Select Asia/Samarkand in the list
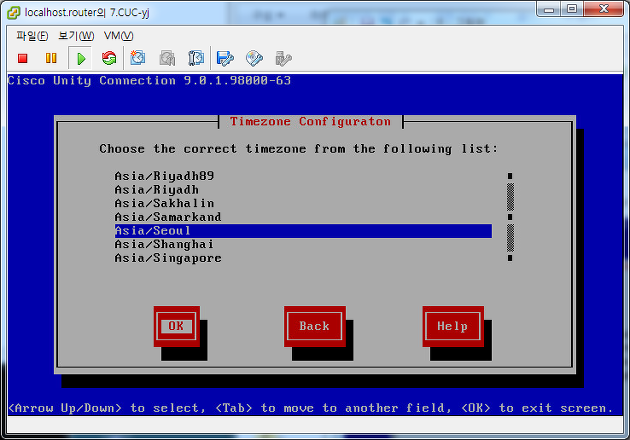This screenshot has width=630, height=440. tap(303, 217)
